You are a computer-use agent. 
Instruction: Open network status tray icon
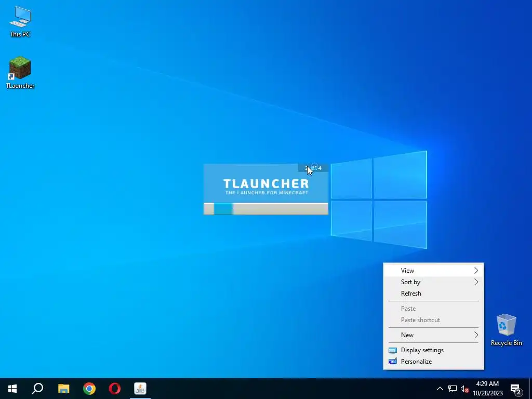[453, 389]
